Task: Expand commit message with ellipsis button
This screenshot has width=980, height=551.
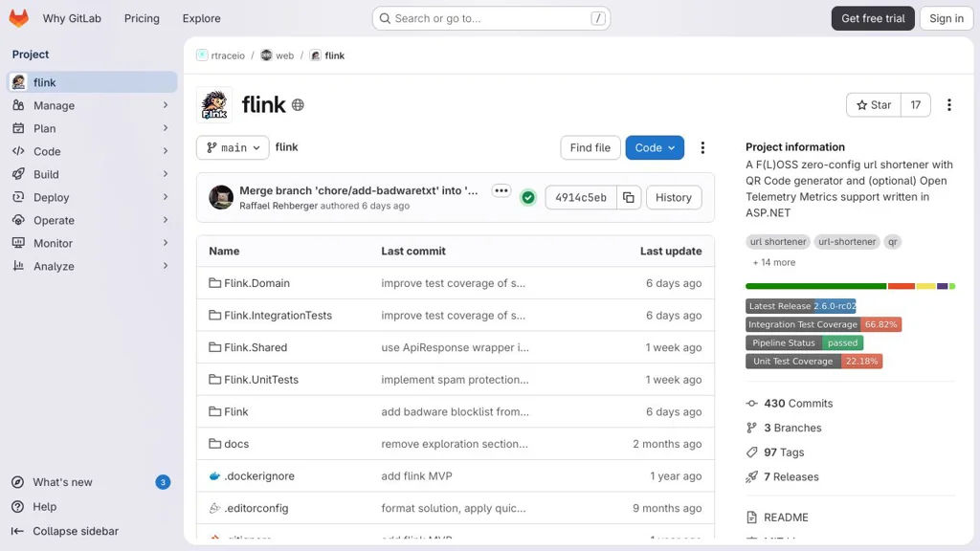Action: coord(501,190)
